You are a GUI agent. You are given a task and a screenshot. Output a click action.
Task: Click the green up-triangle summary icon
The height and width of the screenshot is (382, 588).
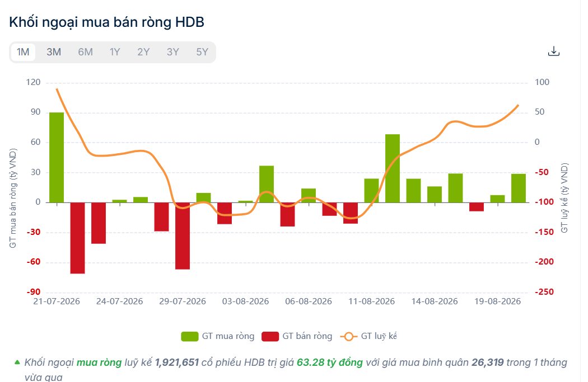tap(17, 362)
